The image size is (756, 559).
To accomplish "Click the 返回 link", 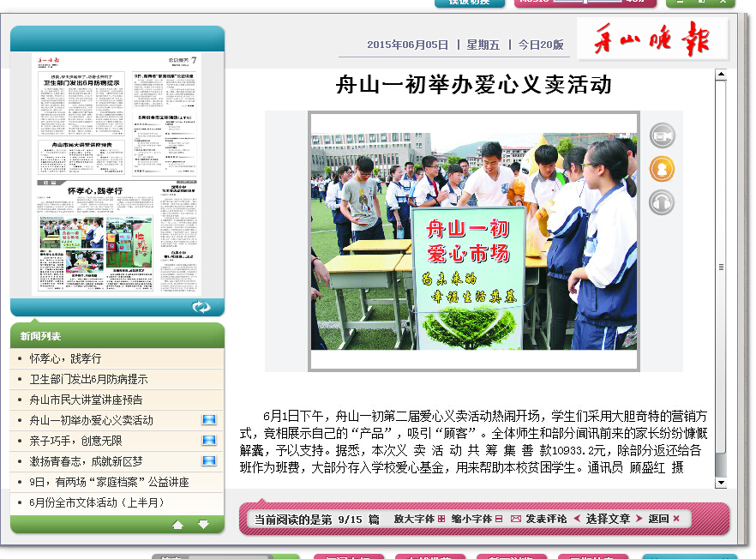I will pos(658,519).
